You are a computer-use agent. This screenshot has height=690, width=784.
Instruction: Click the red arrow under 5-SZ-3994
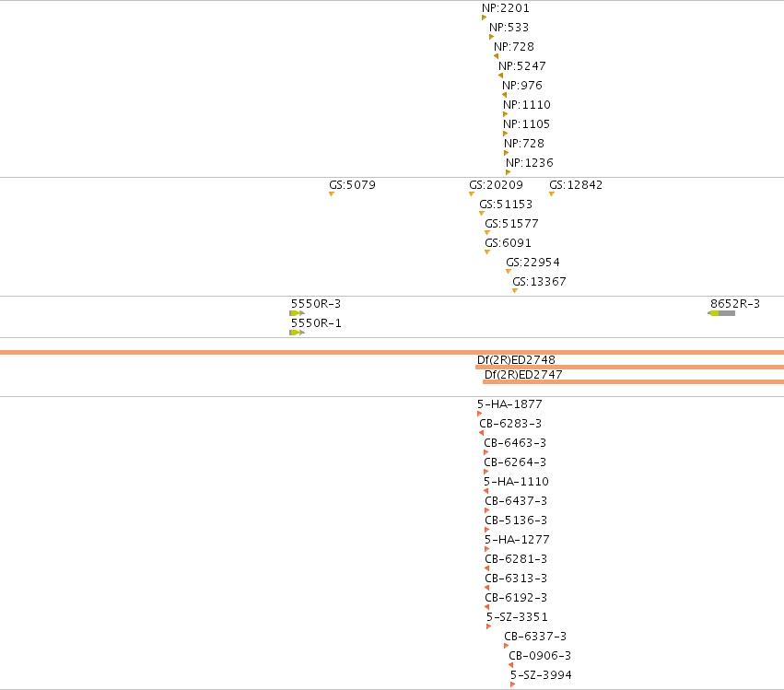click(512, 684)
